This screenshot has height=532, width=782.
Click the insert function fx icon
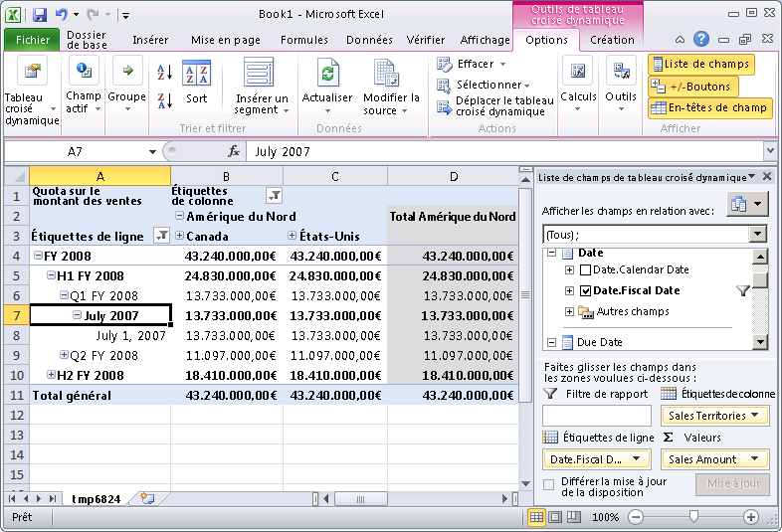234,151
